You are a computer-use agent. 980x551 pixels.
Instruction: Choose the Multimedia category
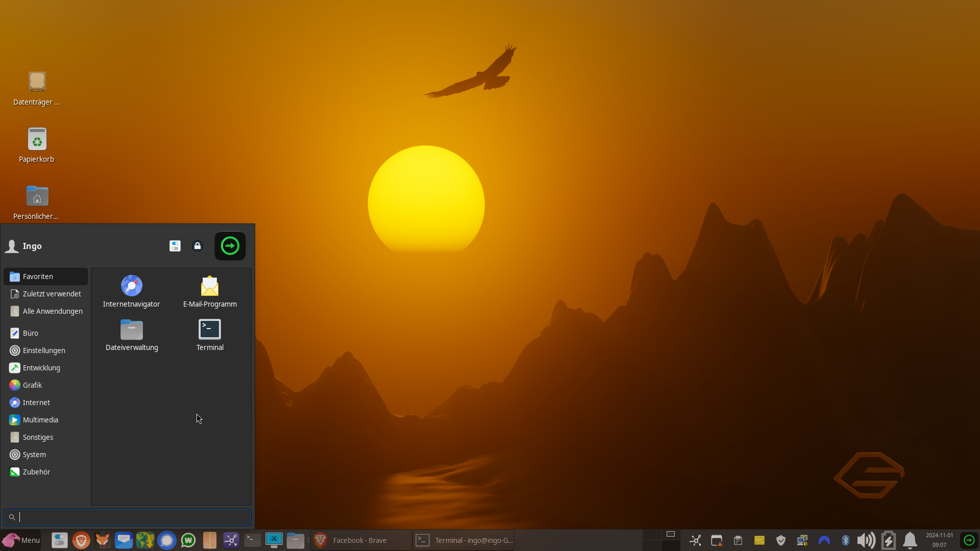tap(40, 420)
